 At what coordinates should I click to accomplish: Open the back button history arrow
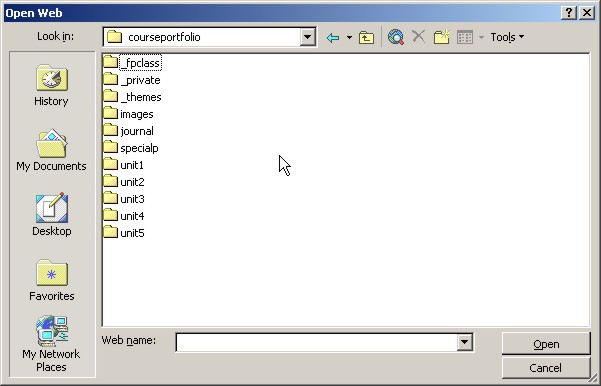[x=349, y=37]
